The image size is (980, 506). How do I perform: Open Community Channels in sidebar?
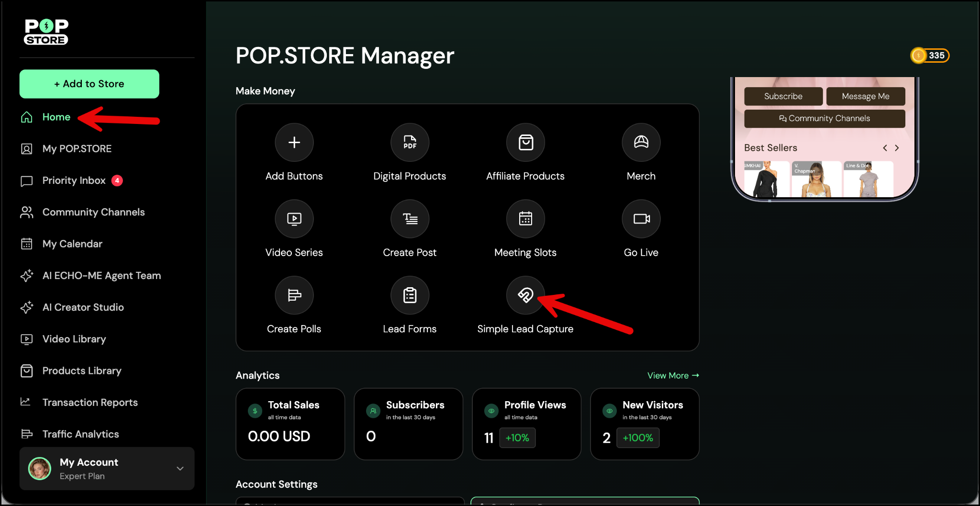coord(93,212)
